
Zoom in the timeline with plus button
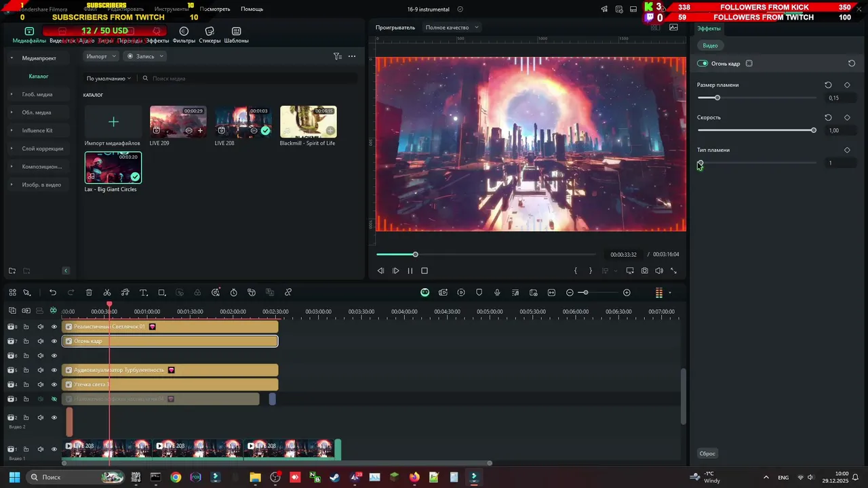click(627, 293)
